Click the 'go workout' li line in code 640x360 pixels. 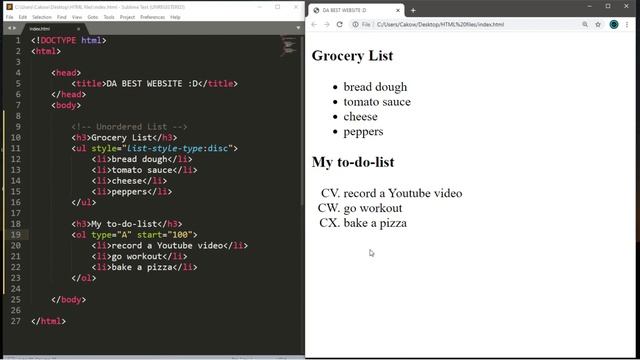click(139, 256)
